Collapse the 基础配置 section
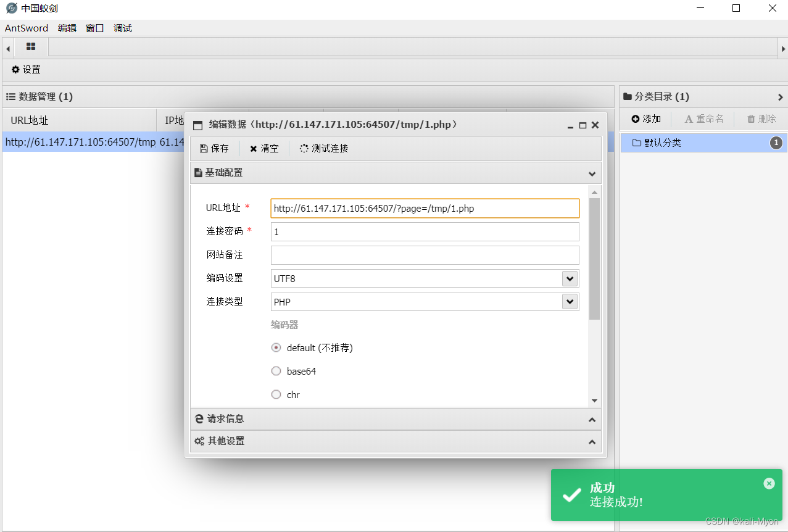The height and width of the screenshot is (532, 788). [x=396, y=173]
